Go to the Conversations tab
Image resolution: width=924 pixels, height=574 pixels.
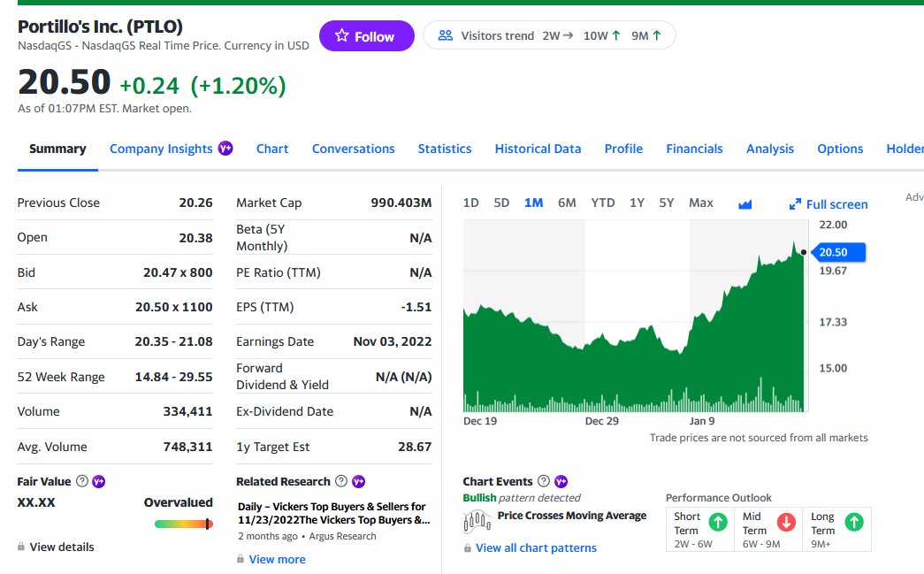353,149
